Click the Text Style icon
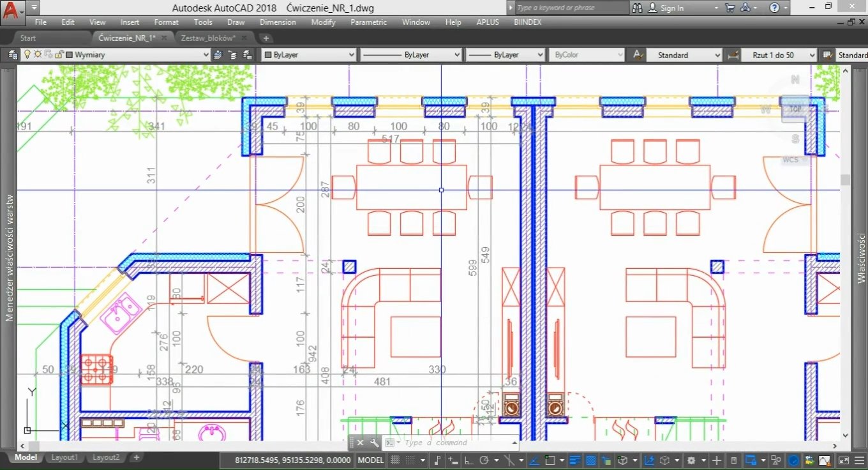The width and height of the screenshot is (868, 470). click(x=637, y=55)
